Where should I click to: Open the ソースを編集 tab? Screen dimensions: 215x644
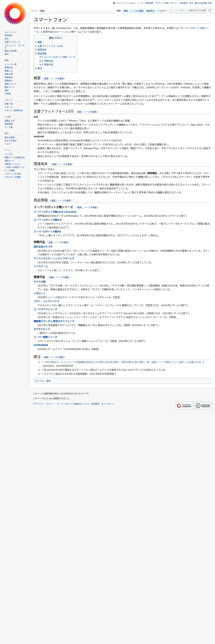click(137, 11)
